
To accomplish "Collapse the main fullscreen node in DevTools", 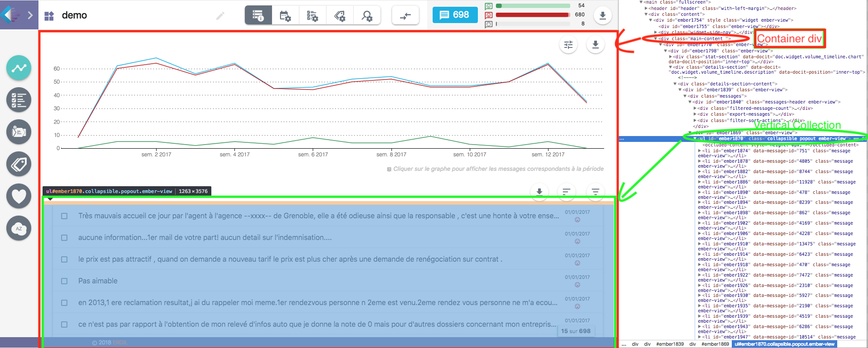I will pyautogui.click(x=641, y=2).
